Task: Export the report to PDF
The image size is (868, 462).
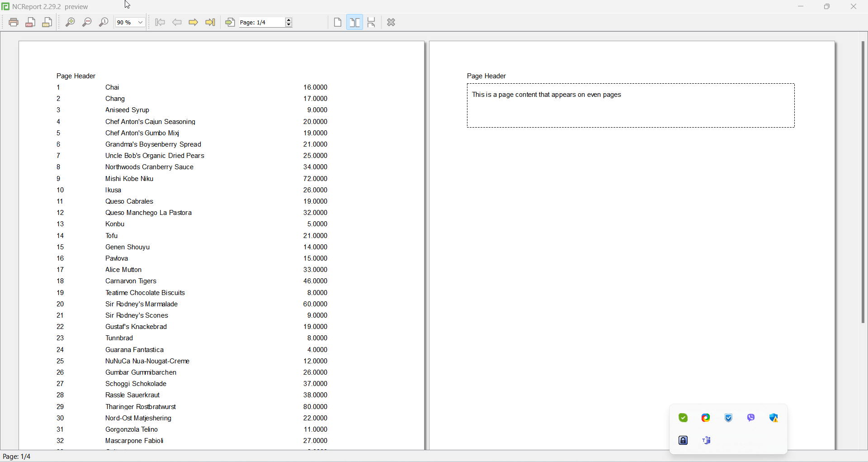Action: (x=31, y=22)
